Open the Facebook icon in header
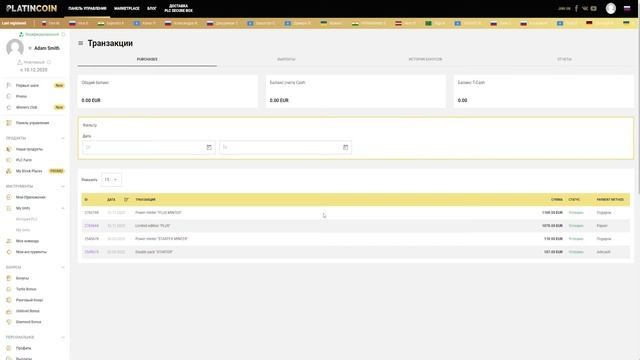 coord(576,8)
